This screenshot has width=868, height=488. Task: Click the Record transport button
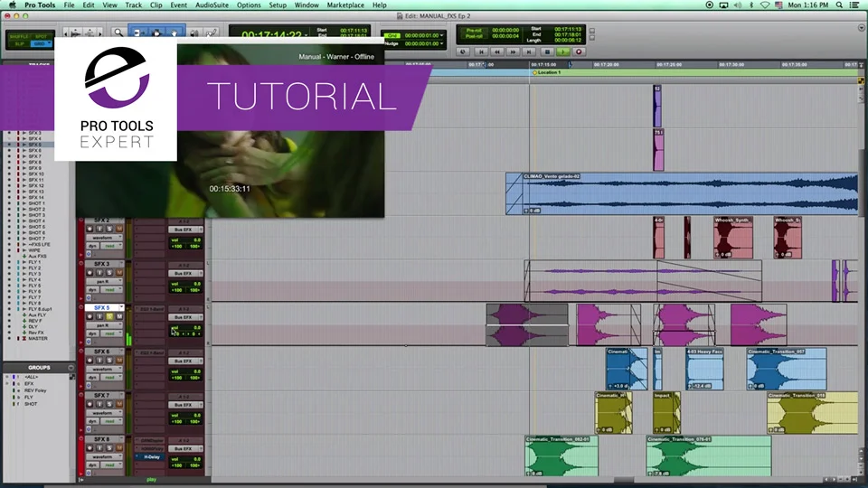coord(579,52)
